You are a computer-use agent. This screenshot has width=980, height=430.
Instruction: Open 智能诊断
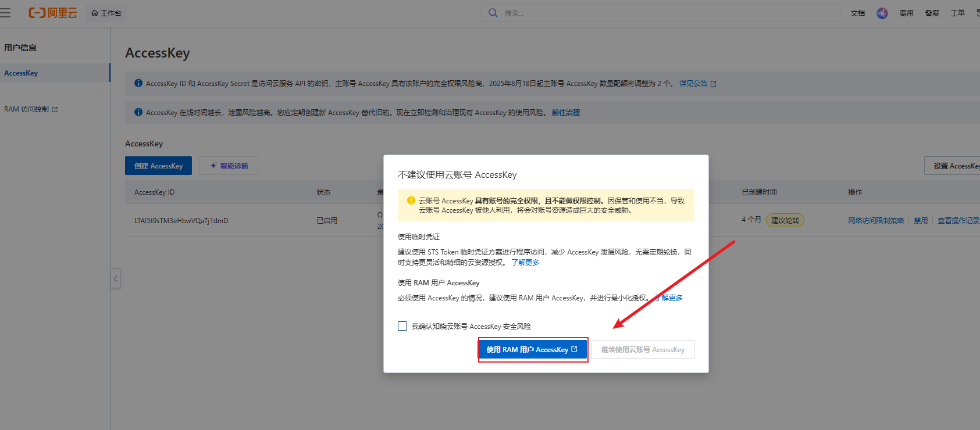(229, 166)
